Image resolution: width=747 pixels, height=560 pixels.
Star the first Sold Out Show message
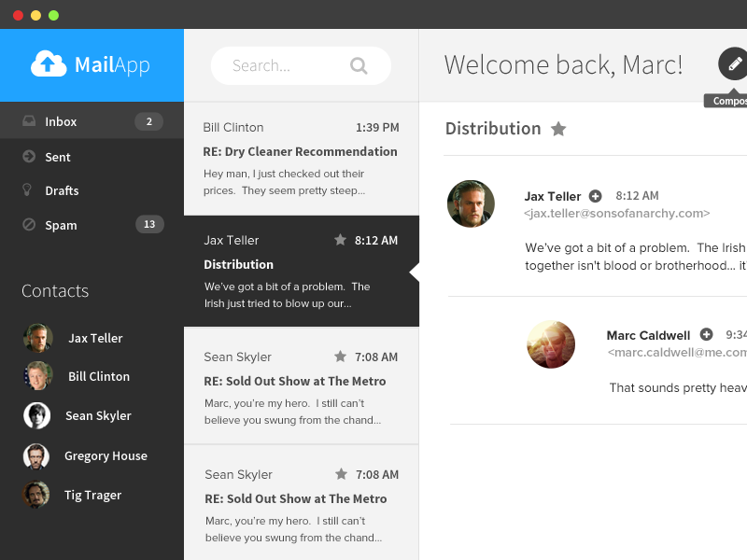point(340,357)
